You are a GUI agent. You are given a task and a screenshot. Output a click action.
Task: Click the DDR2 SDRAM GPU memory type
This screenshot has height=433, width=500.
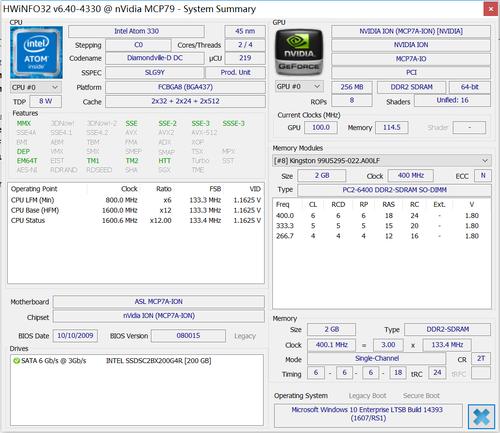click(411, 87)
